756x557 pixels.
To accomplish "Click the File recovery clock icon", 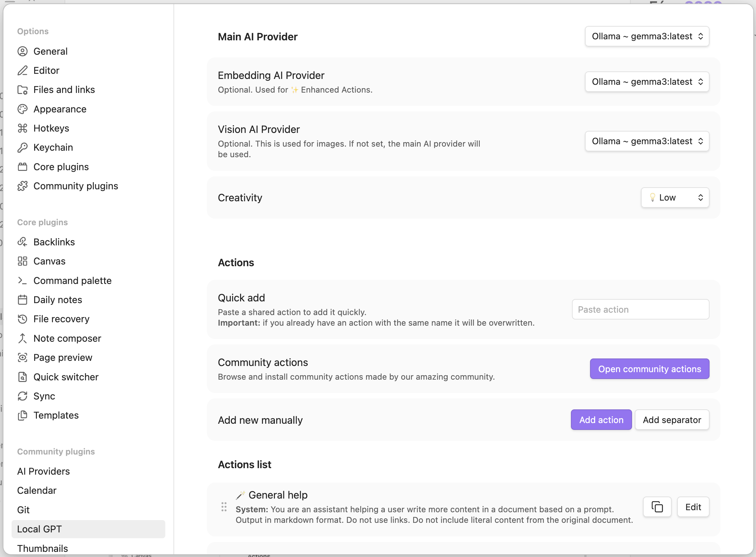I will tap(23, 319).
